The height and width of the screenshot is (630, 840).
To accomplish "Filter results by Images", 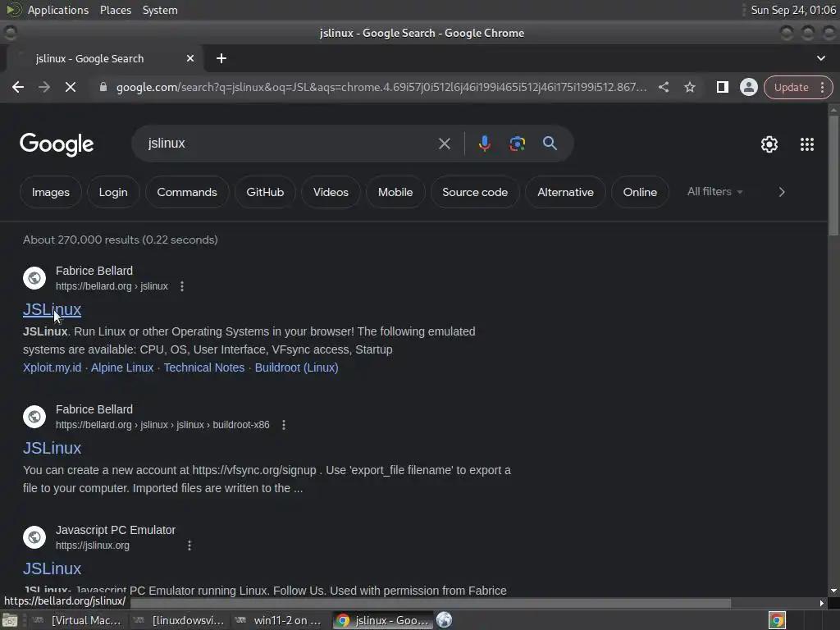I will (x=50, y=192).
